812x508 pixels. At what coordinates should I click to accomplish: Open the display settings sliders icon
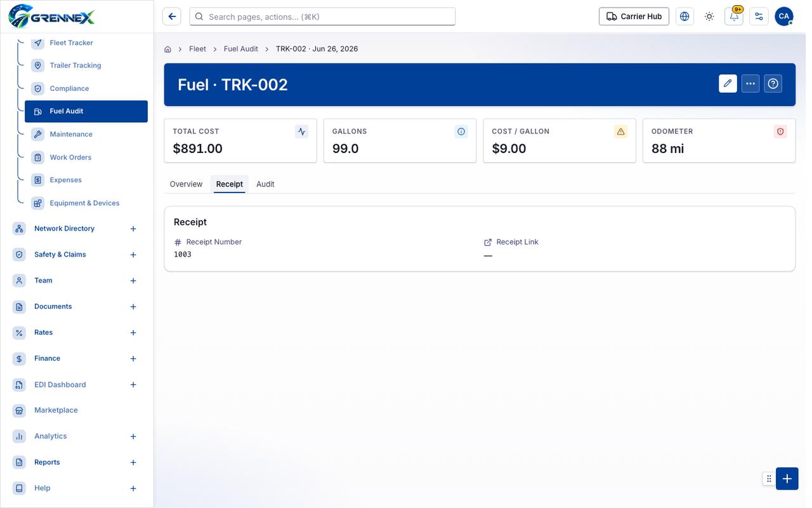[759, 17]
